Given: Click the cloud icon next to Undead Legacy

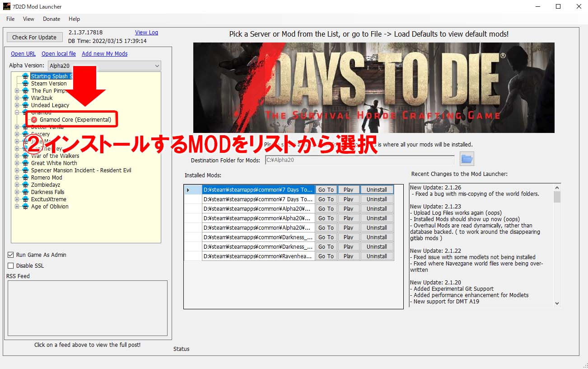Looking at the screenshot, I should click(x=25, y=105).
